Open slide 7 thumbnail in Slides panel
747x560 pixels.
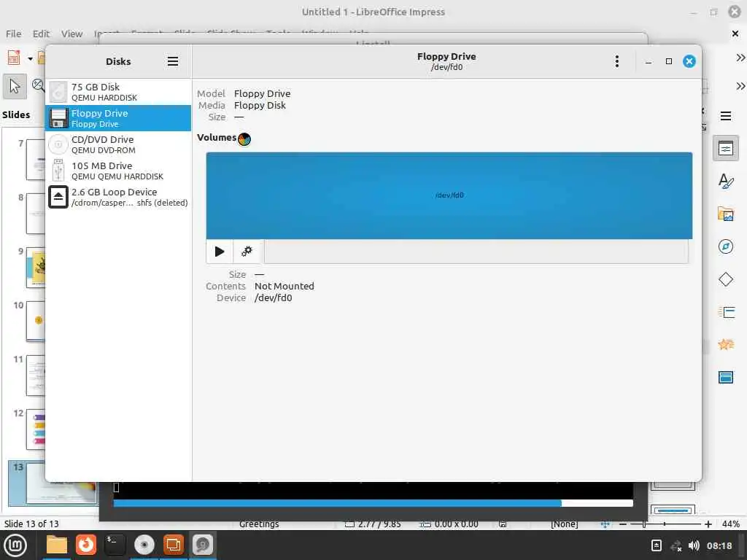tap(36, 160)
